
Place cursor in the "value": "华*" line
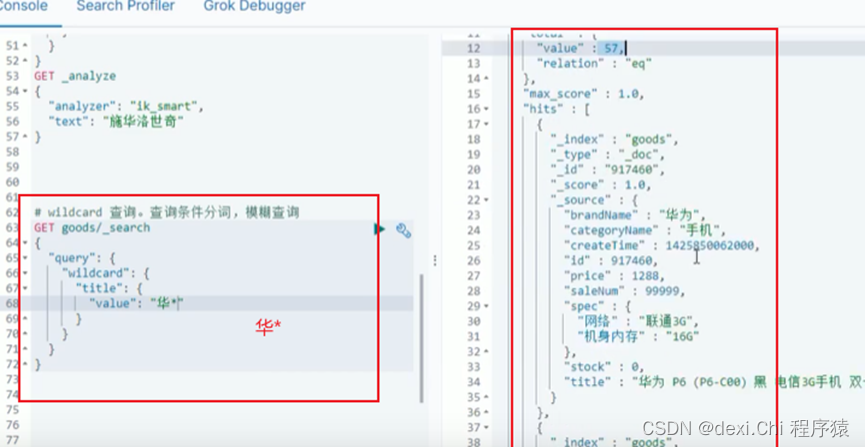point(136,303)
